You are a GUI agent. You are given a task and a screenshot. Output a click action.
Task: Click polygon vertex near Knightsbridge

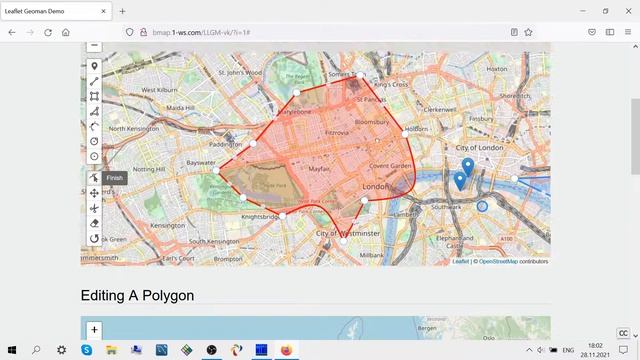[x=282, y=215]
